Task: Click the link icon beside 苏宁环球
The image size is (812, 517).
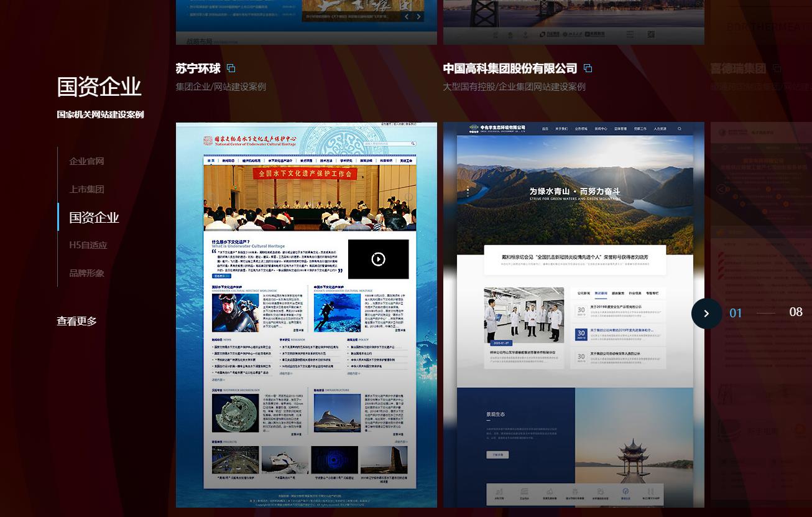Action: pos(231,68)
